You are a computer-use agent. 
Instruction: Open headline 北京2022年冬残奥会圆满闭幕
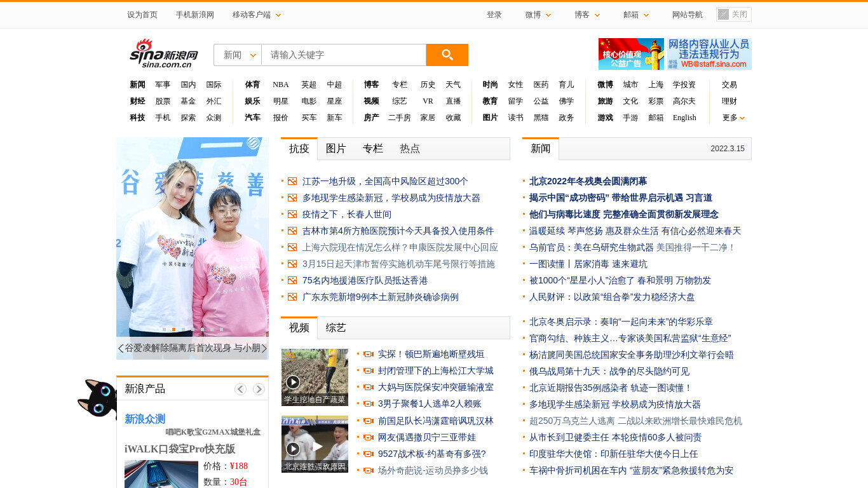[588, 182]
